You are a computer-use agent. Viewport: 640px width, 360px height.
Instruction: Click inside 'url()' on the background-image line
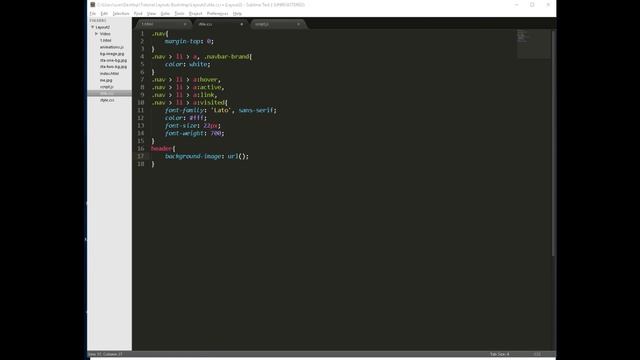pos(238,156)
